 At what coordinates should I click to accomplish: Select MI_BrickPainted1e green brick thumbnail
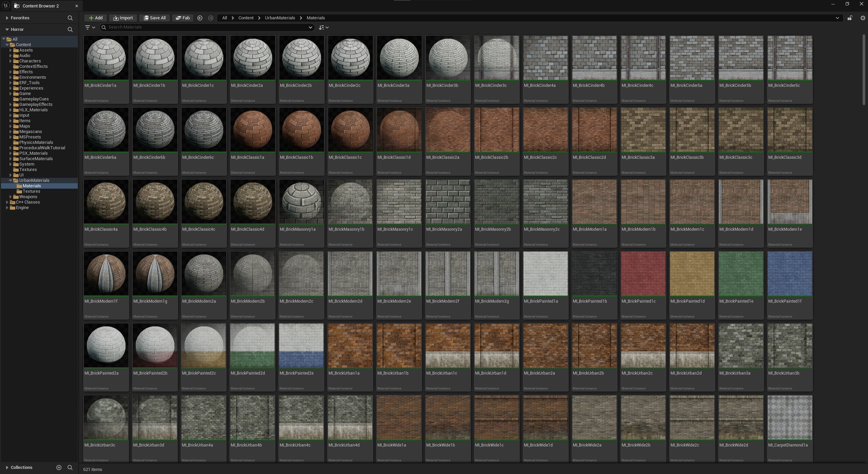coord(741,274)
